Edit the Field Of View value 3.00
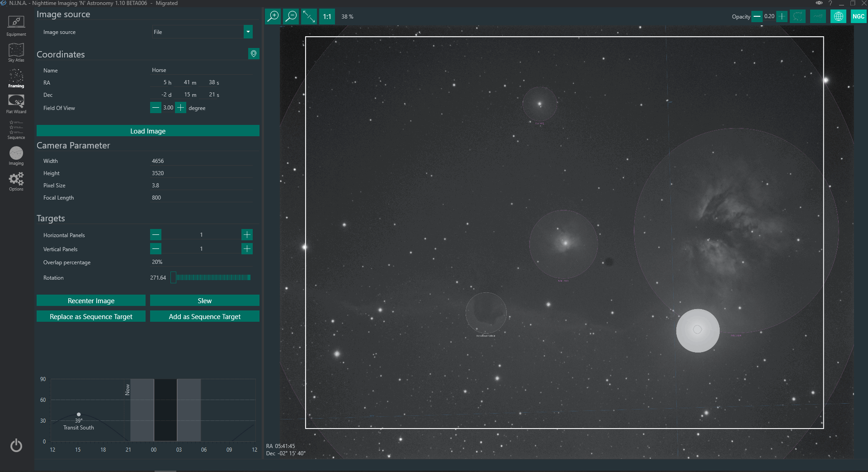Viewport: 868px width, 472px height. pyautogui.click(x=168, y=108)
